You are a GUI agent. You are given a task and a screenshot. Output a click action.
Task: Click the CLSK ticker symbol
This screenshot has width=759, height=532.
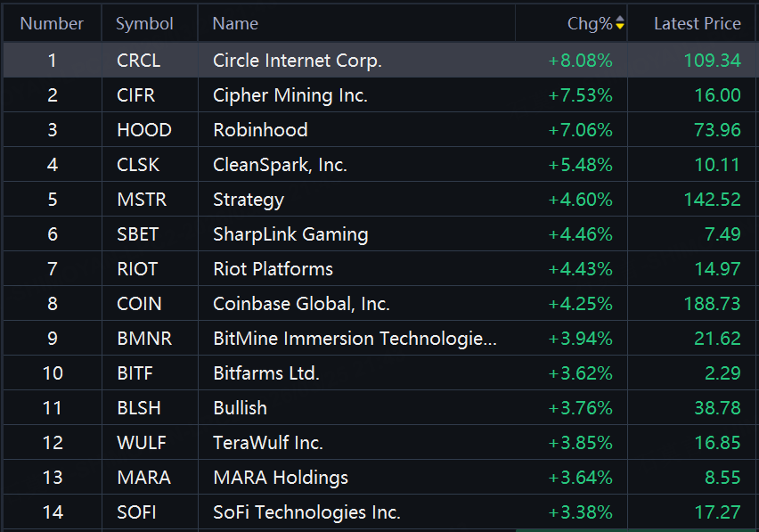click(140, 165)
